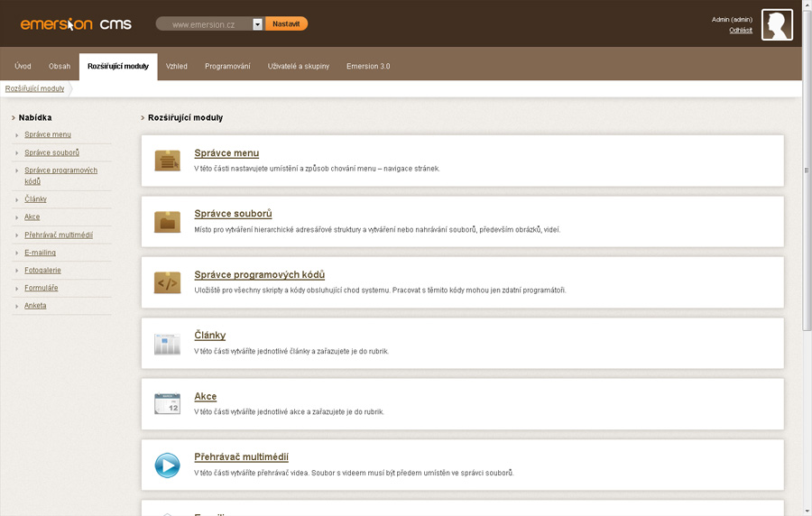Click the Odhlásit logout link

(x=741, y=31)
